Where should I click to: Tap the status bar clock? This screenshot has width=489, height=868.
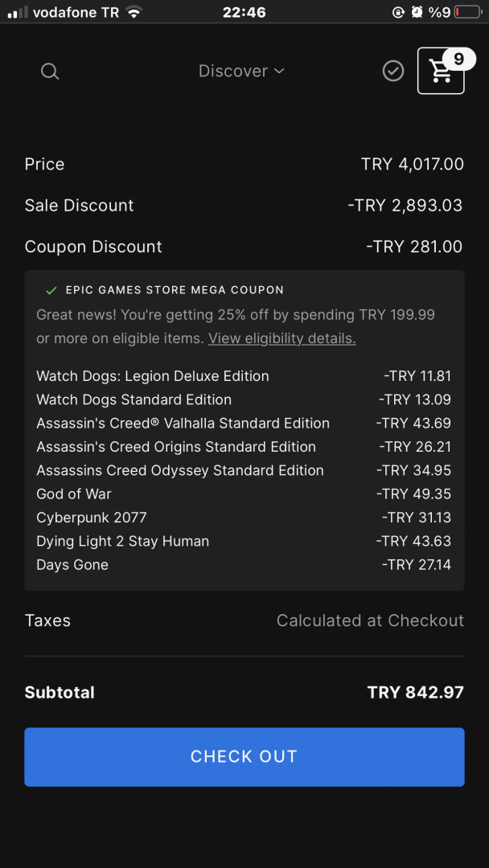pyautogui.click(x=244, y=12)
